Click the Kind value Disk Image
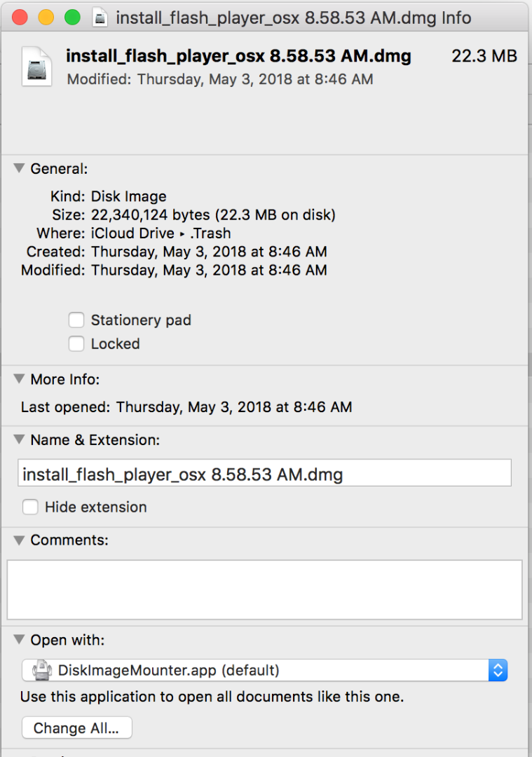This screenshot has height=757, width=532. coord(129,196)
